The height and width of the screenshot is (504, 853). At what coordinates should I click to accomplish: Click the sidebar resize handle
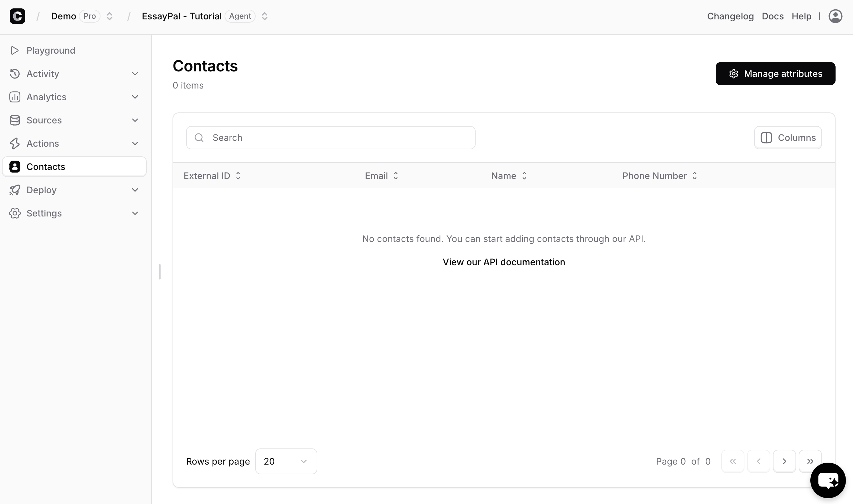(160, 271)
